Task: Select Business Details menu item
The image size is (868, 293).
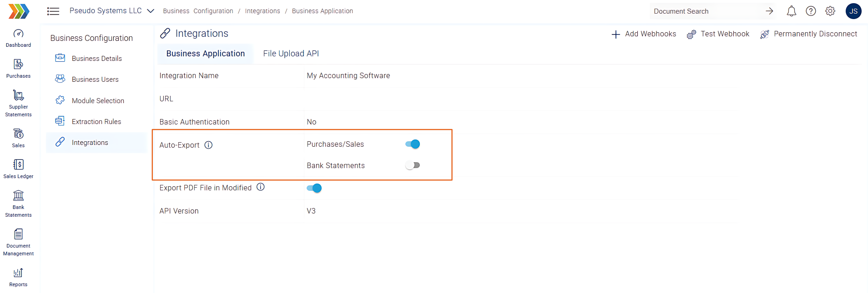Action: 96,59
